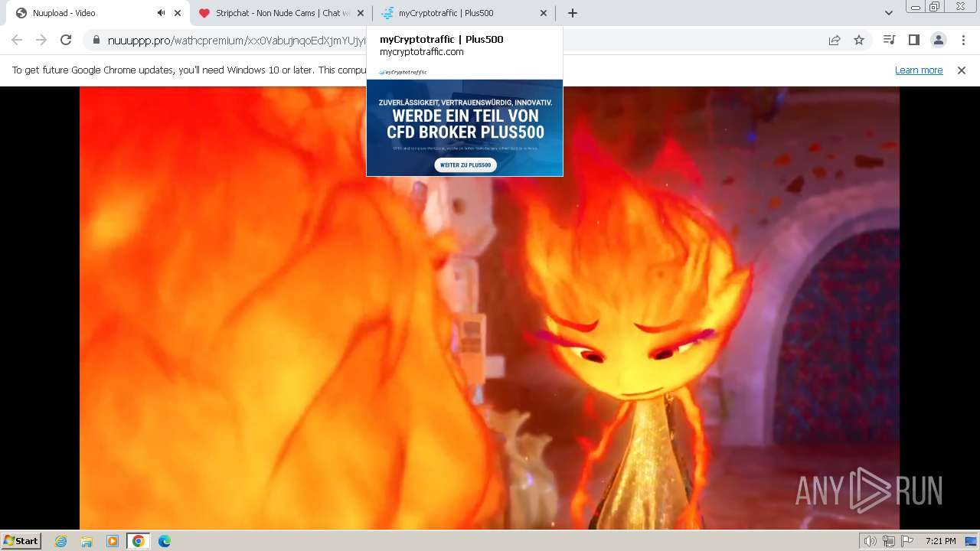Open the tab search dropdown
The width and height of the screenshot is (980, 551).
point(888,13)
